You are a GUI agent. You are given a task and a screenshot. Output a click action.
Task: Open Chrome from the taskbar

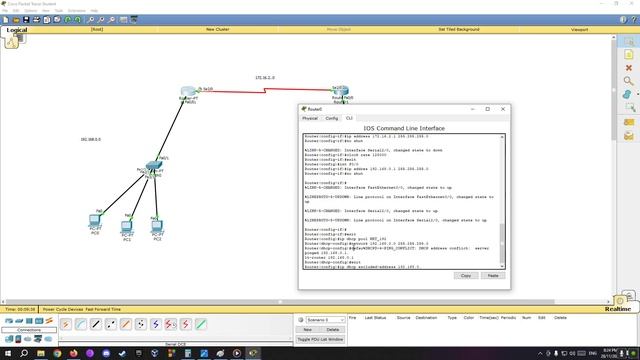(x=57, y=353)
